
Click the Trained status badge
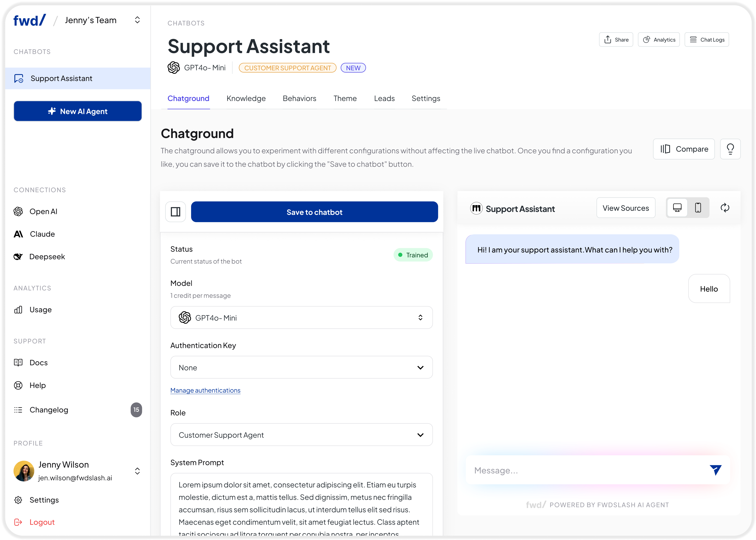(x=413, y=255)
